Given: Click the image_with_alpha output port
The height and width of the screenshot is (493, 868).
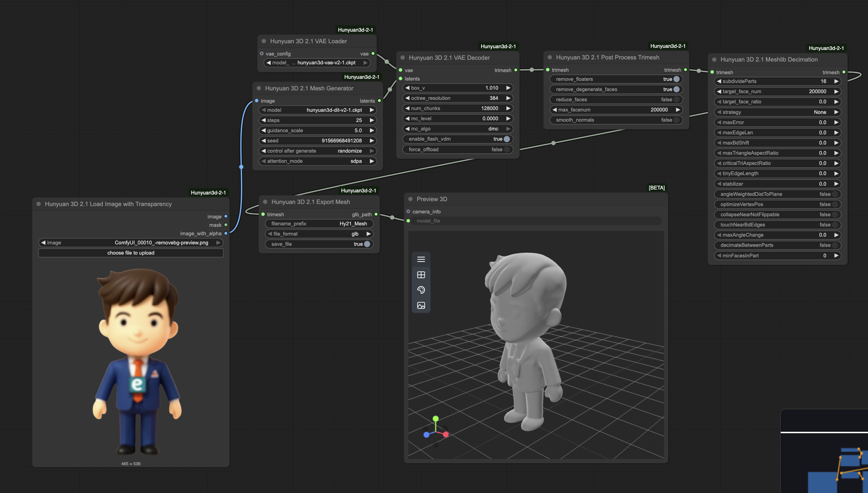Looking at the screenshot, I should click(226, 233).
